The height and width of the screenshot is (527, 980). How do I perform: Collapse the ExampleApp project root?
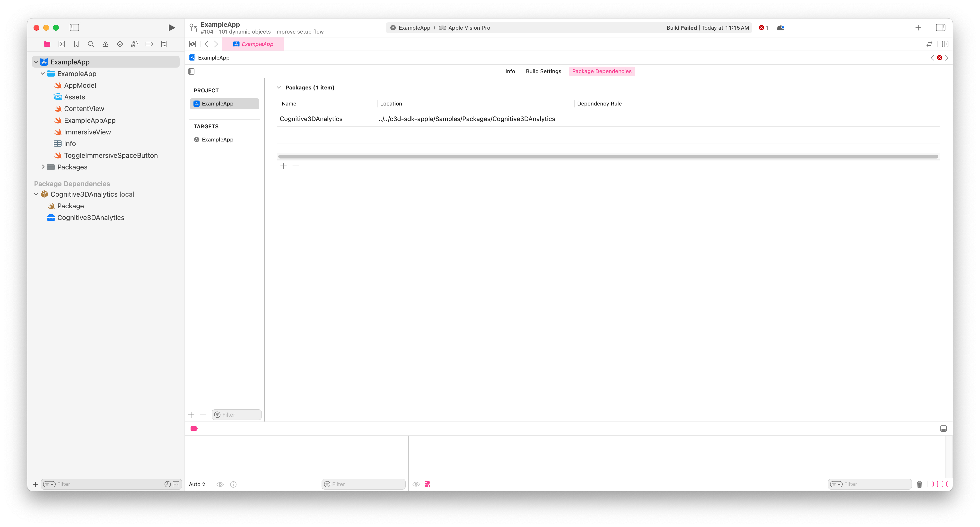pos(36,62)
